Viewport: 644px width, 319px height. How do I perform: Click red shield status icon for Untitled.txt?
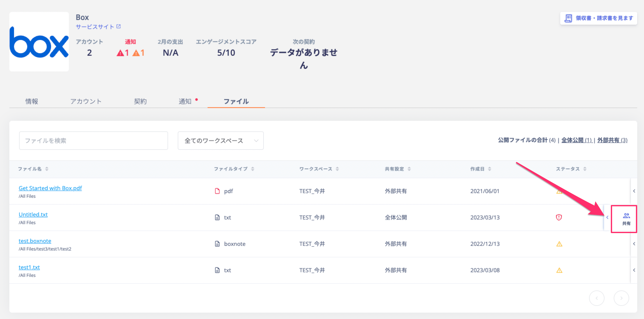click(x=559, y=217)
